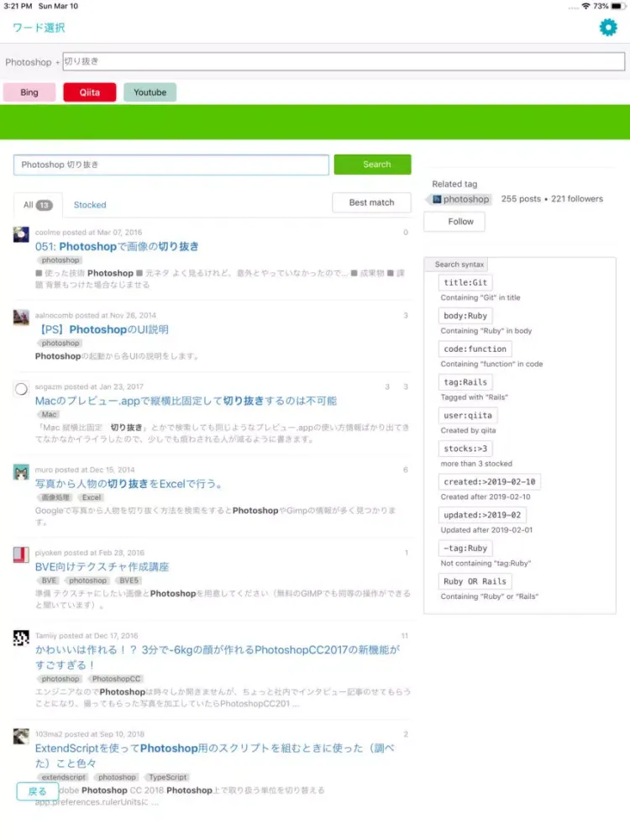Click the Qiita search box with Photoshop 切り抜き

point(171,165)
